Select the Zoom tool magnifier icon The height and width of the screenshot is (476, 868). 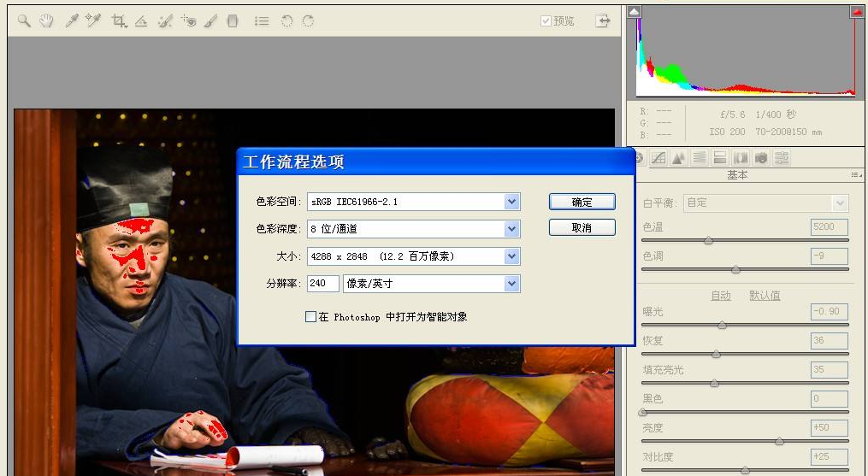[x=24, y=21]
